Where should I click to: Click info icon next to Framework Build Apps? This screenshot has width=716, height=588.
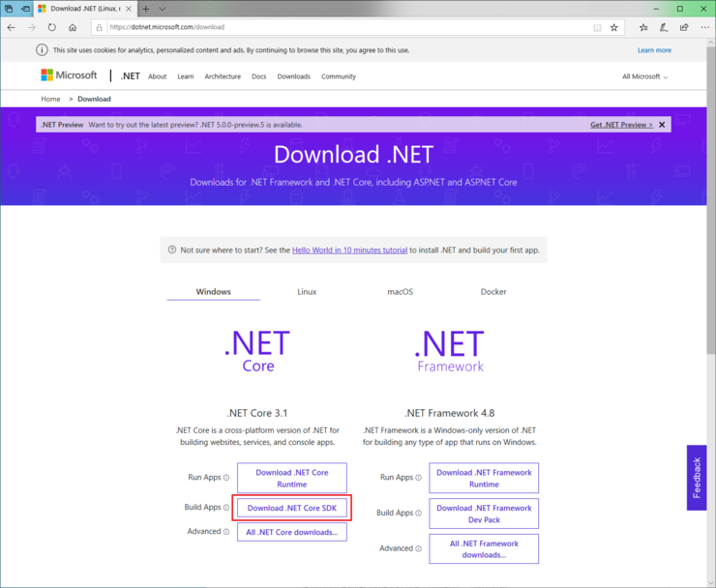418,514
